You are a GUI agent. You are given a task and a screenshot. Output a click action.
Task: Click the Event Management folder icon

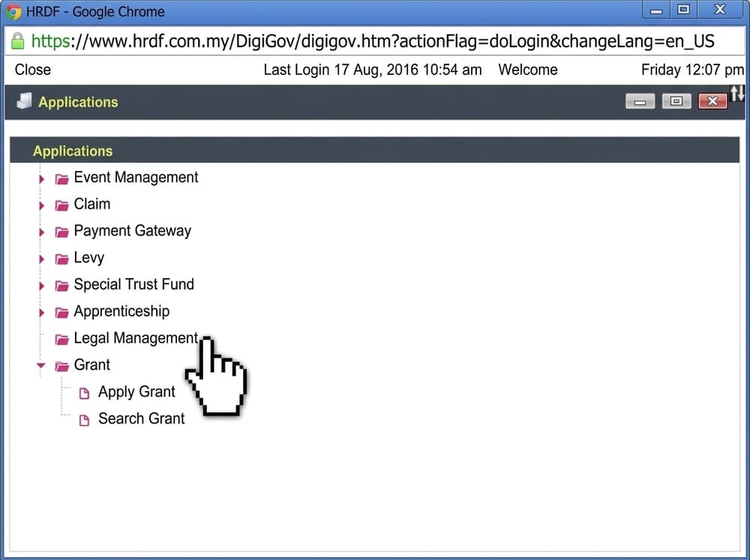click(61, 179)
